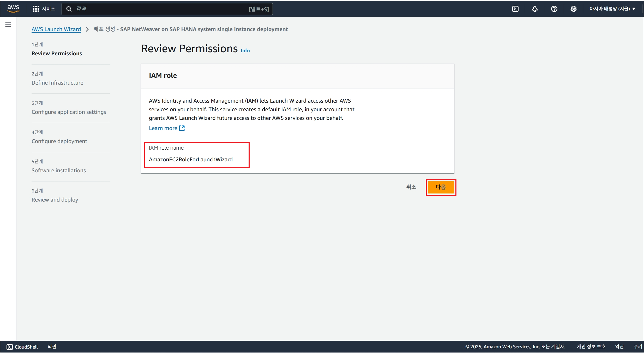Click the 취소 cancel button

(x=411, y=187)
